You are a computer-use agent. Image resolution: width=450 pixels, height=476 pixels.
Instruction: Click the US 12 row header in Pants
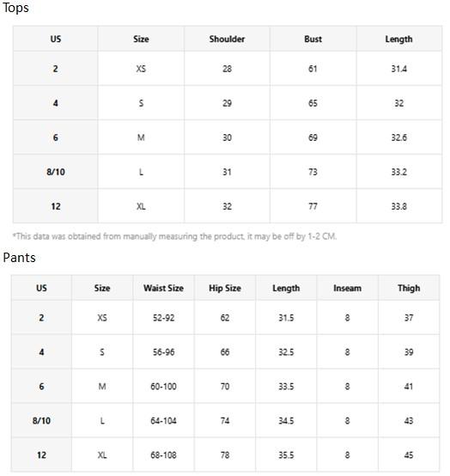click(x=41, y=455)
